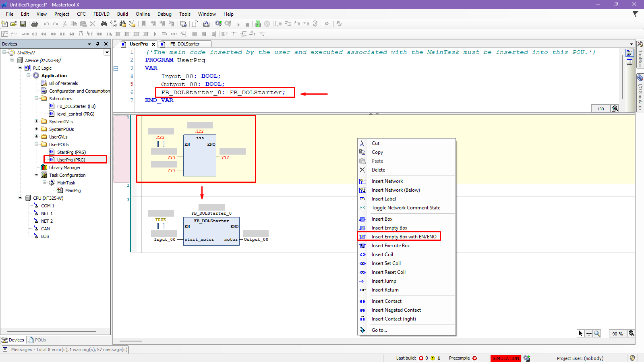Toggle Network Comment State in context menu

click(x=406, y=208)
